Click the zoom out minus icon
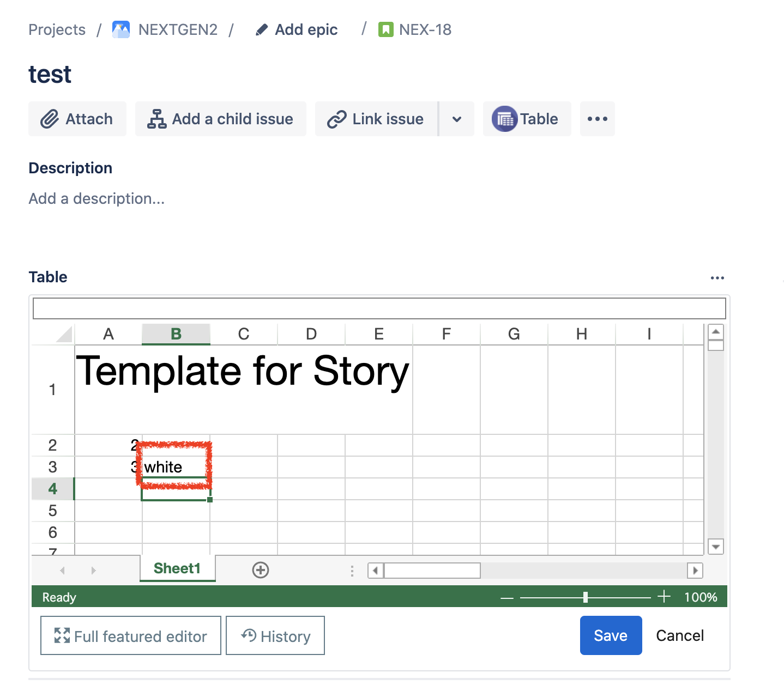This screenshot has width=784, height=691. tap(506, 597)
